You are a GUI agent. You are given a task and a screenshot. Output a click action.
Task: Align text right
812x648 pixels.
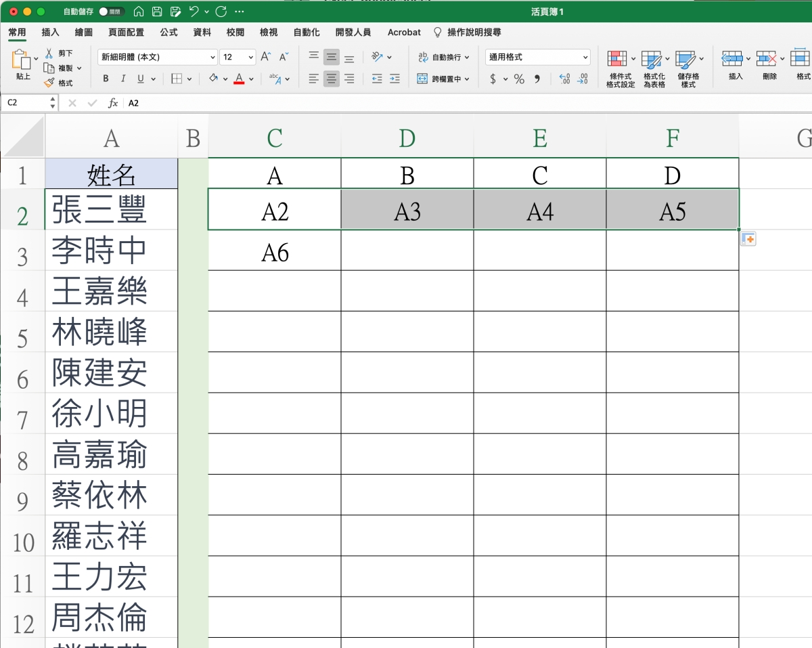pyautogui.click(x=349, y=79)
